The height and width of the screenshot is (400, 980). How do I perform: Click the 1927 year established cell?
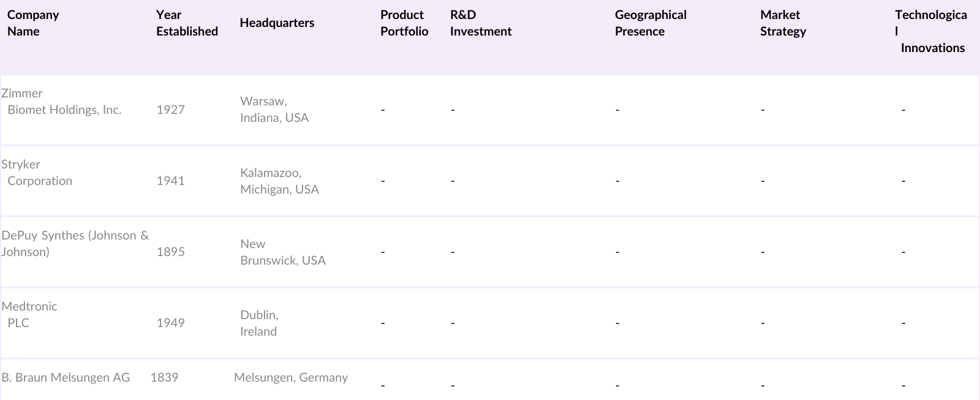pos(170,110)
